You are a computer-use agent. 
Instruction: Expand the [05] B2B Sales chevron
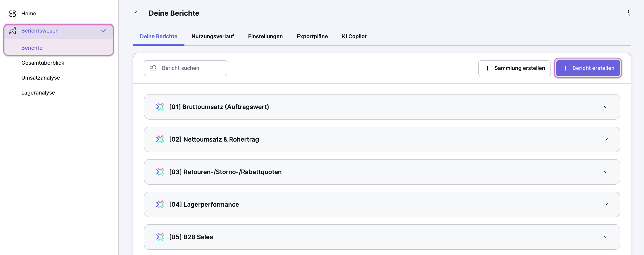click(x=605, y=237)
